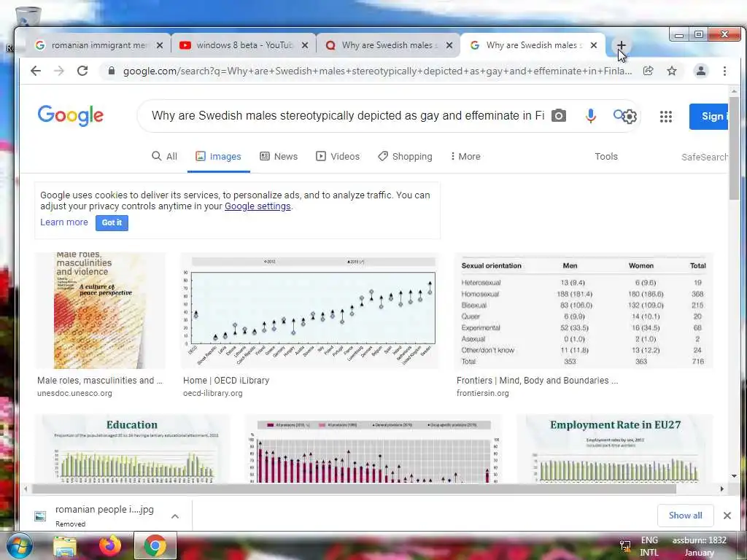Select the News search tab

coord(279,157)
